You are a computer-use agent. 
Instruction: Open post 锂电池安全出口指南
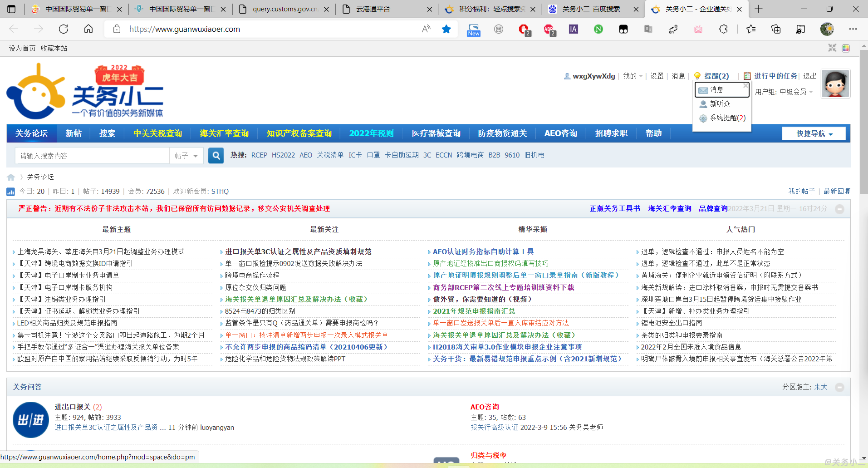(672, 323)
